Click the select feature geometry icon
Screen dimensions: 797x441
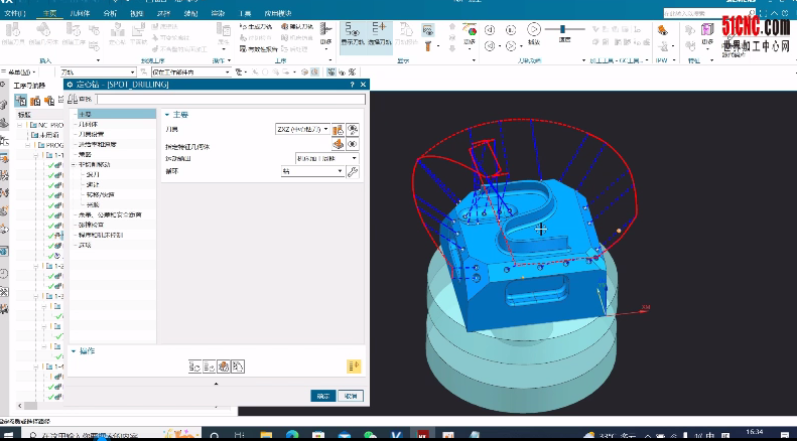click(339, 144)
